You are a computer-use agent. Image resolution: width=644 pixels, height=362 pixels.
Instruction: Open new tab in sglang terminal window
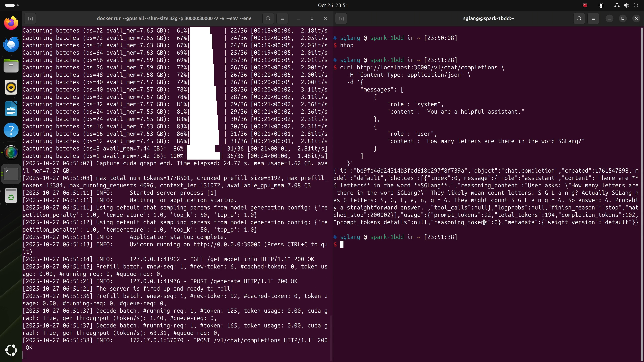point(341,18)
